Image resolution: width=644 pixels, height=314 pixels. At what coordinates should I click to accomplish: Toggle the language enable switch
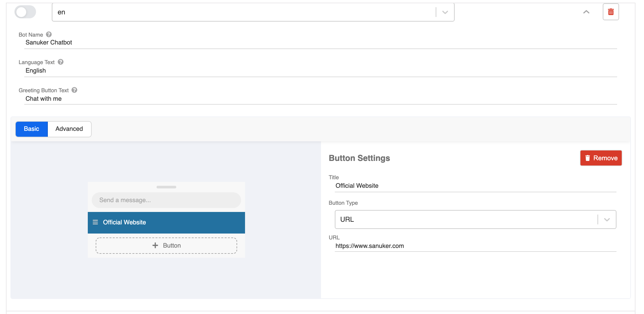[25, 12]
